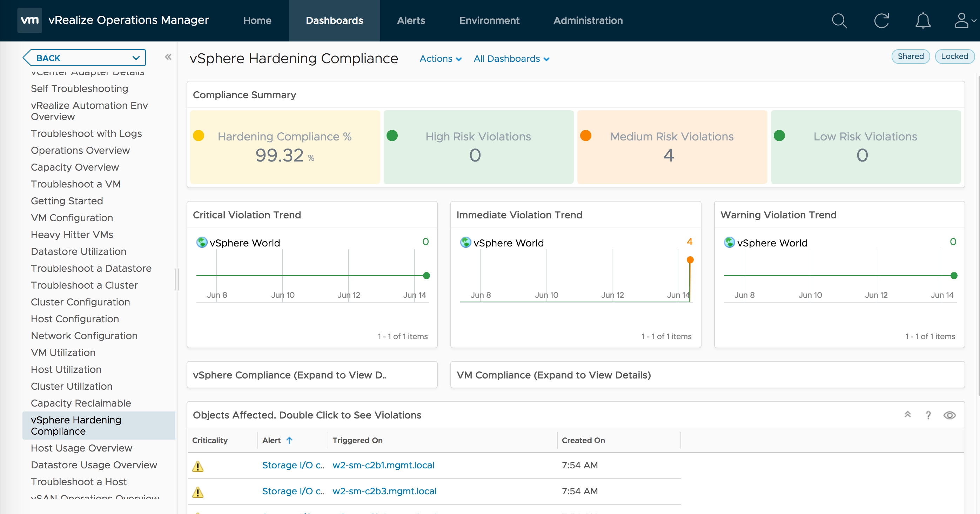
Task: Click the Locked badge
Action: point(954,56)
